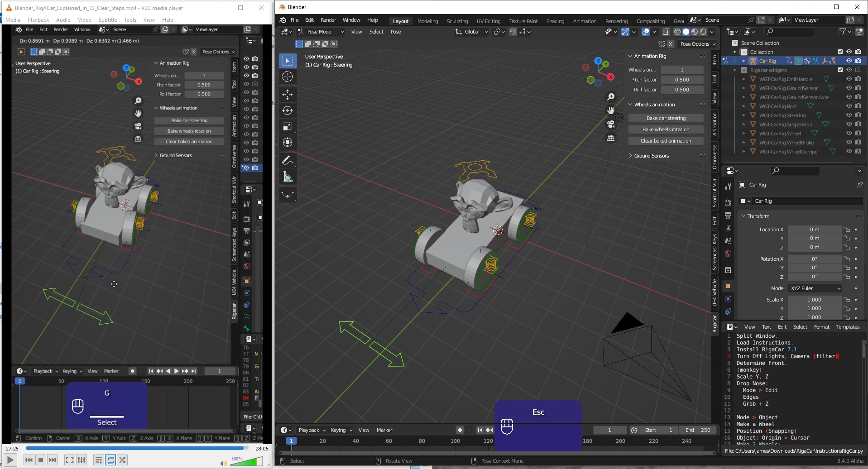Enable snapping via the magnet icon
Screen dimensions: 868x469
pyautogui.click(x=513, y=32)
